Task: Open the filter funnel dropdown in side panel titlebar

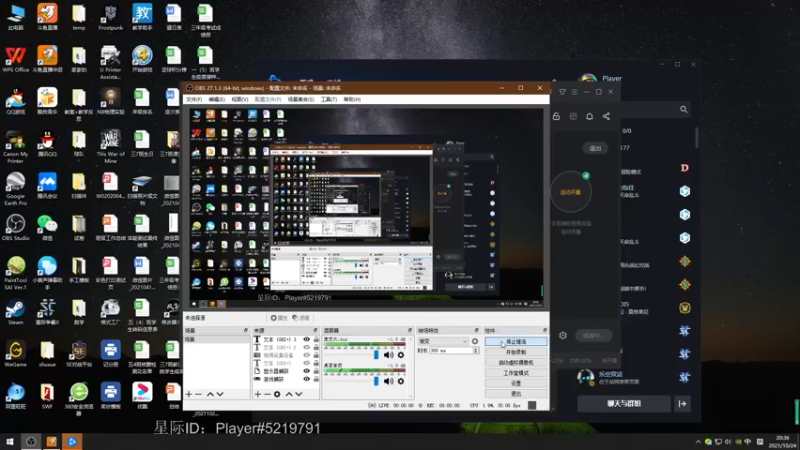Action: click(x=562, y=92)
